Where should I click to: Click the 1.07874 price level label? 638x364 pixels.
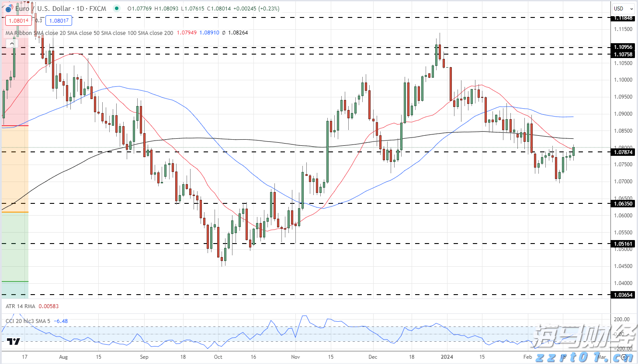point(623,152)
